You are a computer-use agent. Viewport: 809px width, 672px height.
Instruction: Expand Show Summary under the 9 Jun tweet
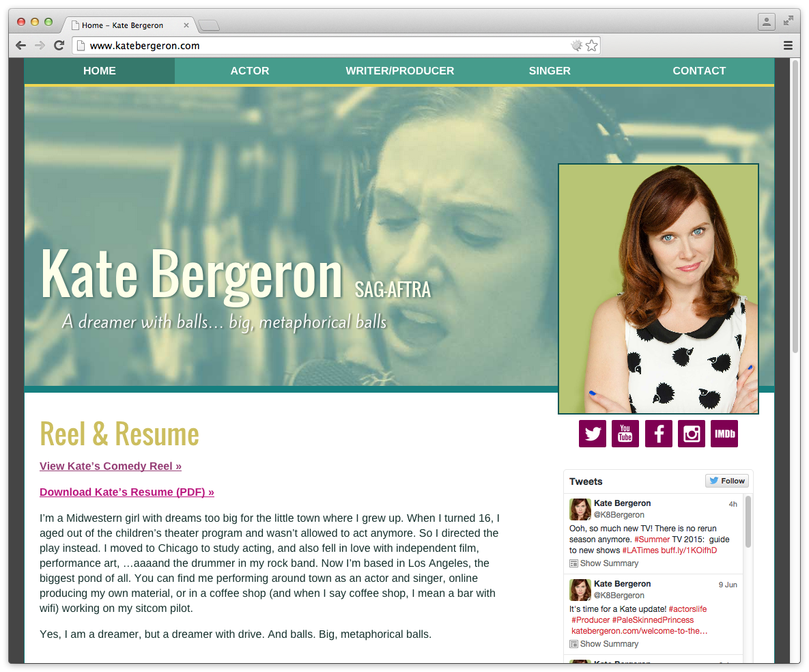point(604,643)
